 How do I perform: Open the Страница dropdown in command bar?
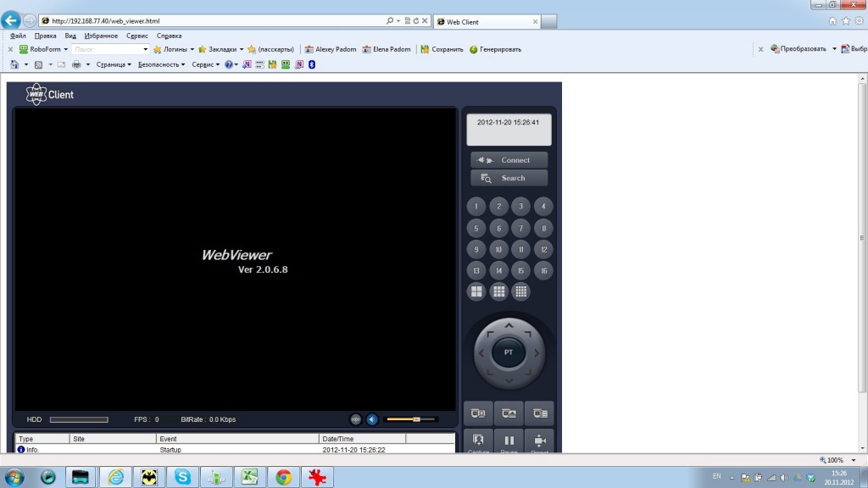click(114, 64)
